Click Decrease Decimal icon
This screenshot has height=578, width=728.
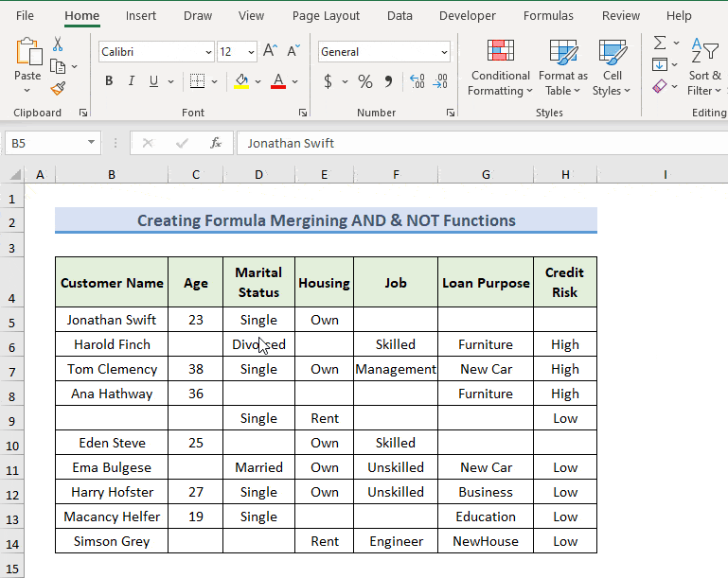pyautogui.click(x=439, y=81)
